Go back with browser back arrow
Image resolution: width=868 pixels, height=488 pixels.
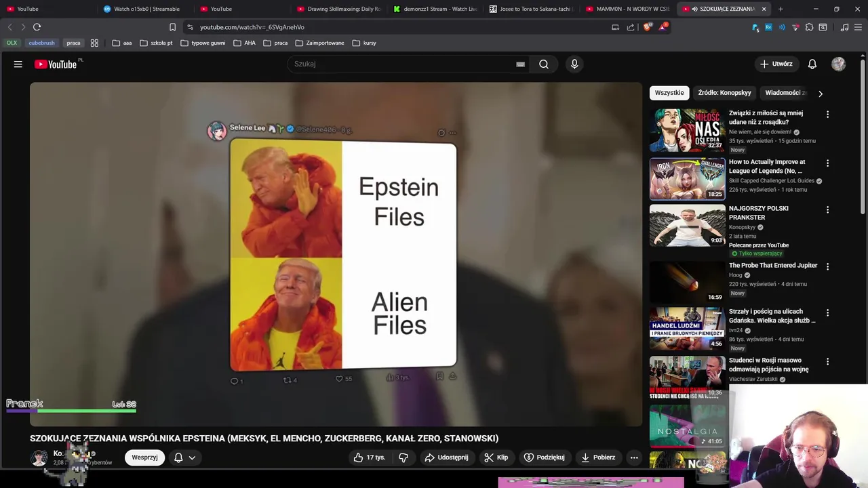[9, 27]
